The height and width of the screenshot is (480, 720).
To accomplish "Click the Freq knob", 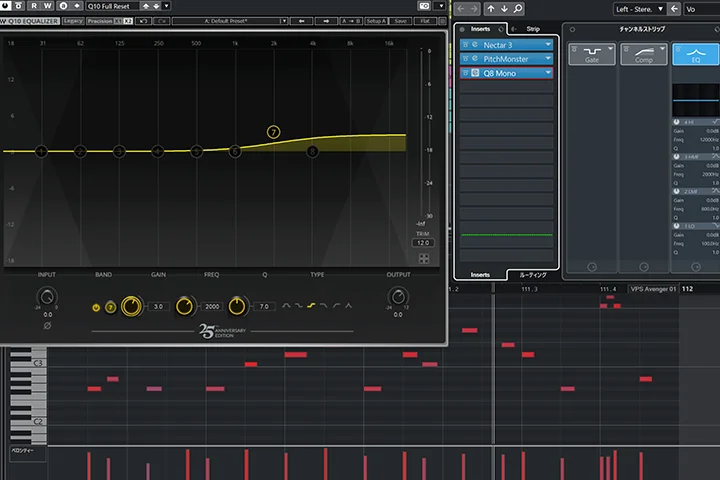I will tap(185, 306).
